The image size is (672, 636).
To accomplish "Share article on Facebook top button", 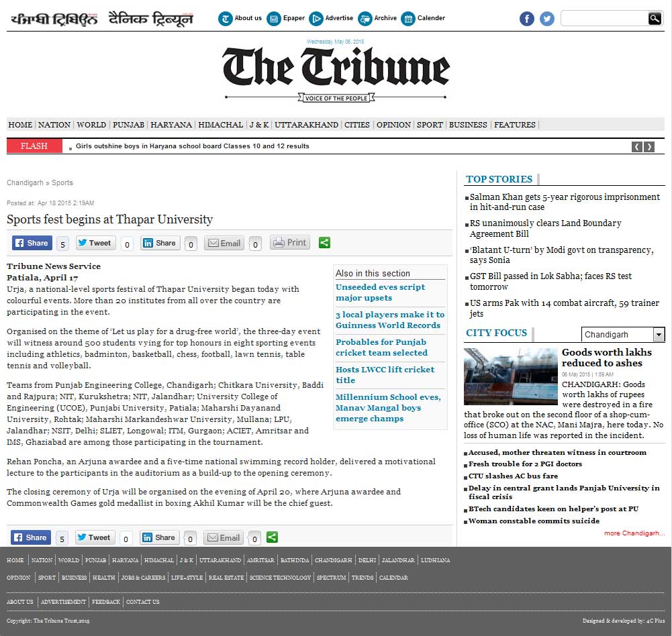I will point(32,243).
